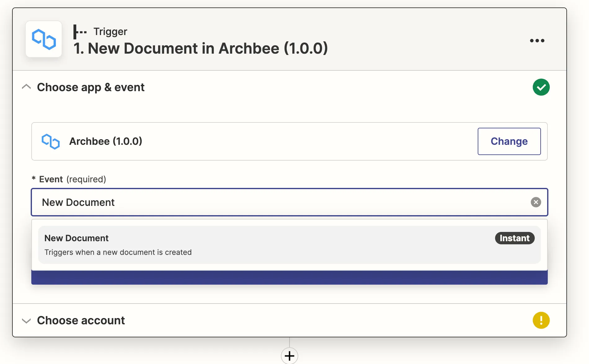Click the step title '1. New Document in Archbee (1.0.0)'
The width and height of the screenshot is (589, 364).
201,48
